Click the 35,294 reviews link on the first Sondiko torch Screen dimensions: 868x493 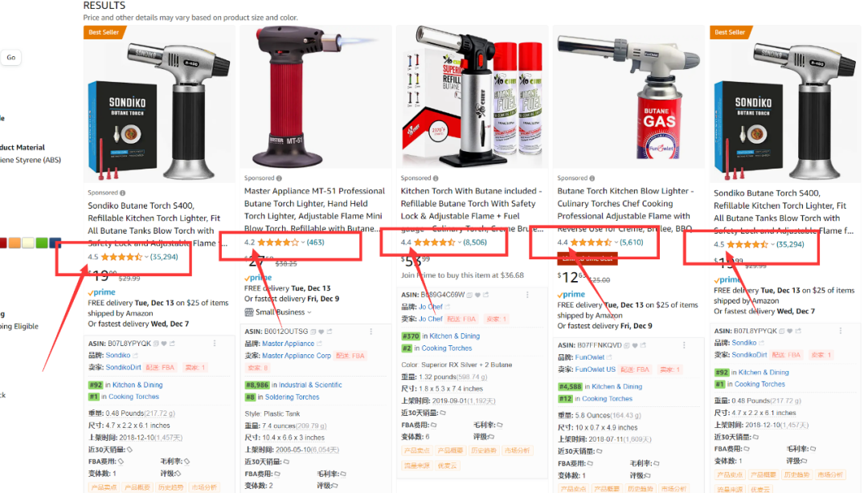[164, 257]
